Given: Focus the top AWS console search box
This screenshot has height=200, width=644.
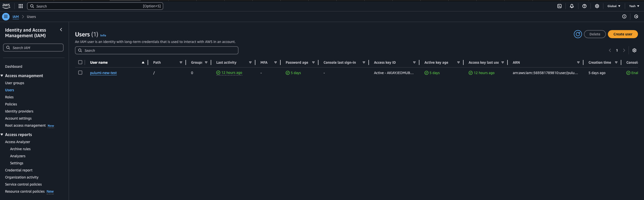Looking at the screenshot, I should pos(95,6).
